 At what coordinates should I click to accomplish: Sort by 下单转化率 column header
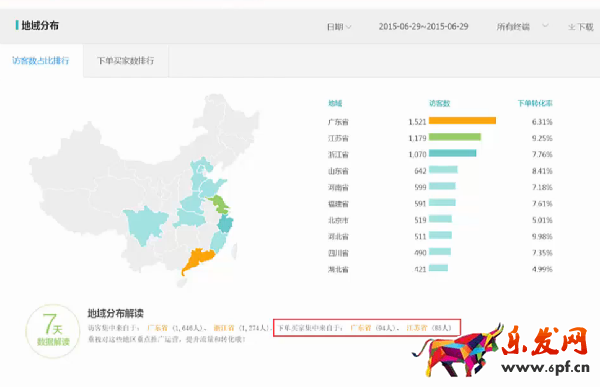tap(535, 103)
